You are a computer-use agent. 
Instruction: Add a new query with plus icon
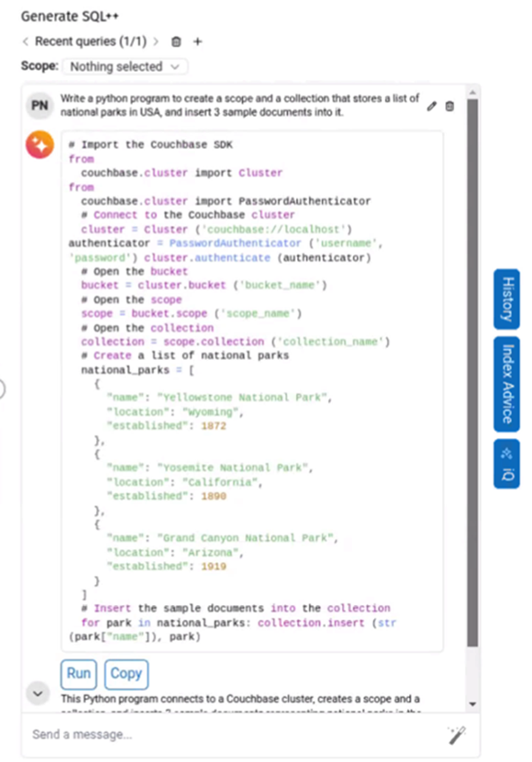tap(197, 42)
